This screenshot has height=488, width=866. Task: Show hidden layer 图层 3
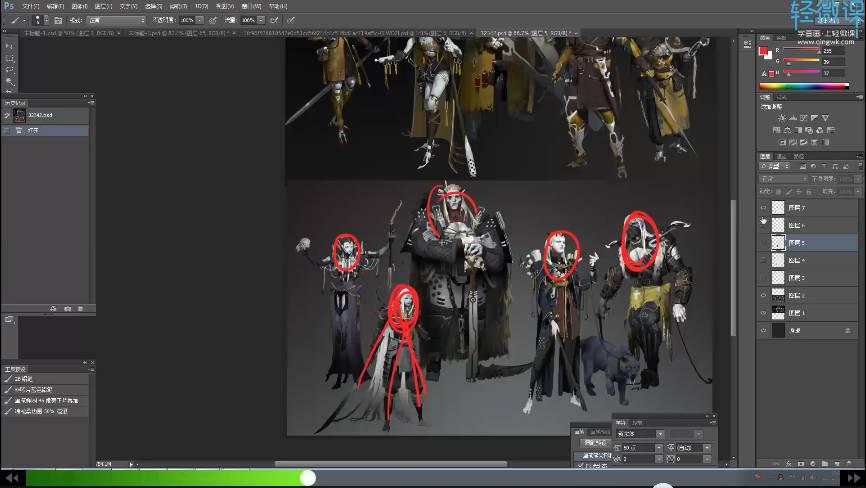pyautogui.click(x=763, y=278)
